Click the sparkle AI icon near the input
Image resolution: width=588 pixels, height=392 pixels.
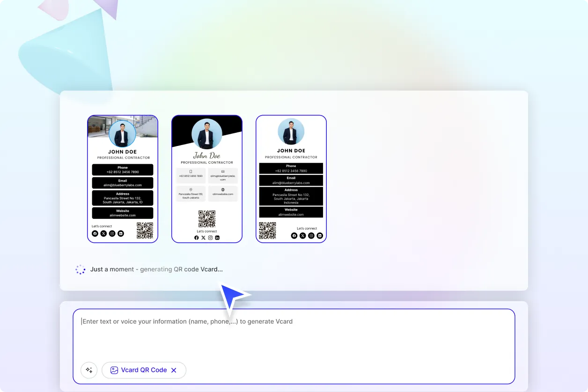pyautogui.click(x=88, y=370)
